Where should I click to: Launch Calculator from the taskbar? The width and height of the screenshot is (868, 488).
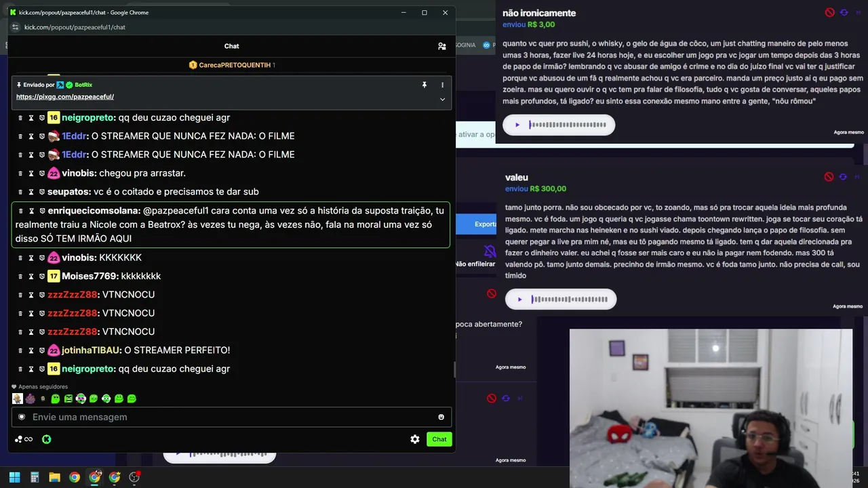coord(35,477)
